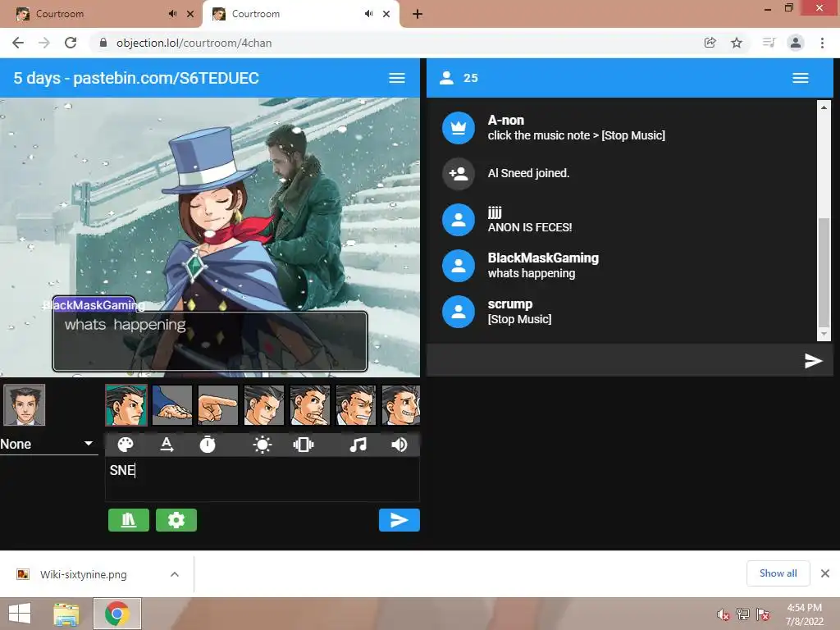Select the first Phoenix pose thumbnail
Screen dimensions: 840x630
126,405
